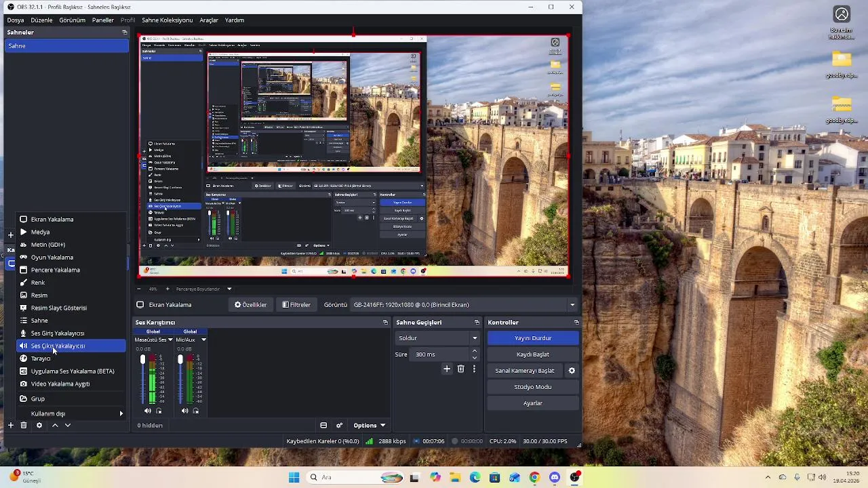Choose Medya in the source menu
868x488 pixels.
[71, 232]
